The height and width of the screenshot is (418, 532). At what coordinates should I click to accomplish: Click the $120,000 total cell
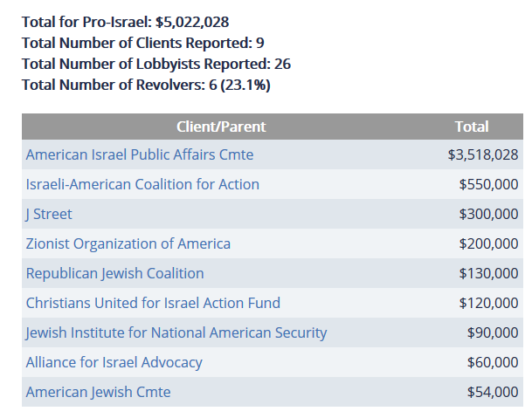pyautogui.click(x=488, y=303)
